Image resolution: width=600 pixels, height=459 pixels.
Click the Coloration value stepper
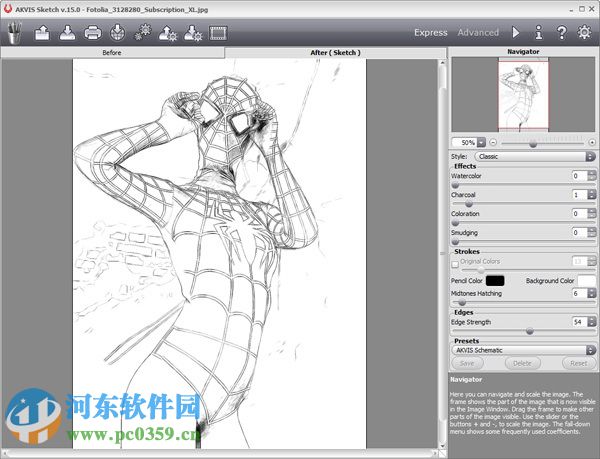point(592,213)
